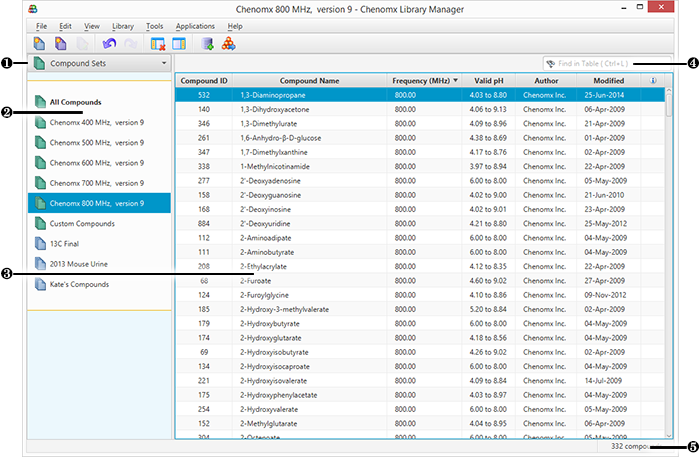This screenshot has width=700, height=457.
Task: Click the info icon in table header
Action: [x=654, y=80]
